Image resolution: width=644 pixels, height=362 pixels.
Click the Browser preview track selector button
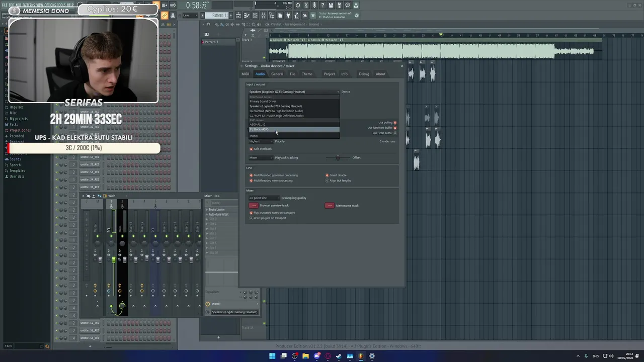pos(254,206)
